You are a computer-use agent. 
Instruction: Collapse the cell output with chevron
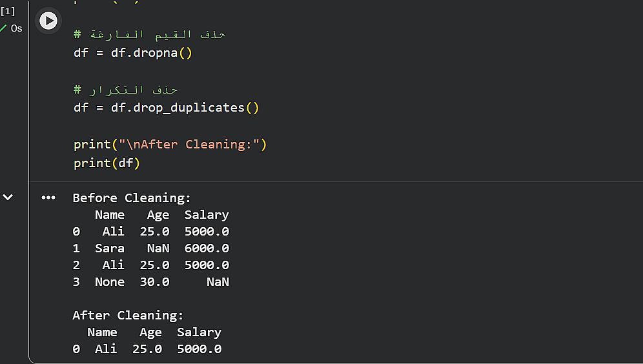point(8,197)
